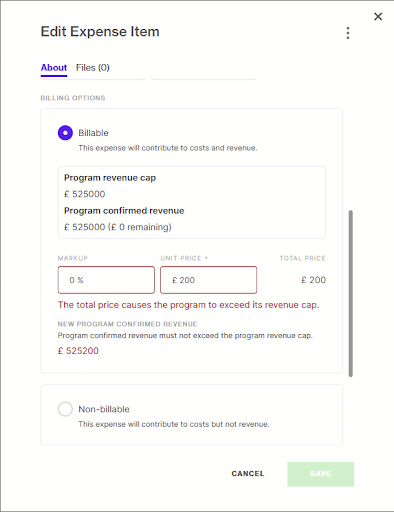Switch to the About tab
Viewport: 394px width, 512px height.
pyautogui.click(x=54, y=68)
